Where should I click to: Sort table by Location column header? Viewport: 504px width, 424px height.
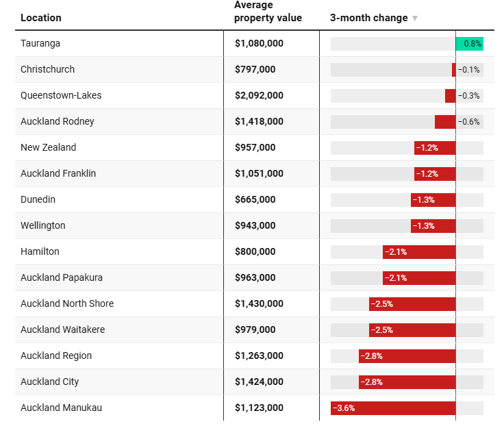pos(41,18)
